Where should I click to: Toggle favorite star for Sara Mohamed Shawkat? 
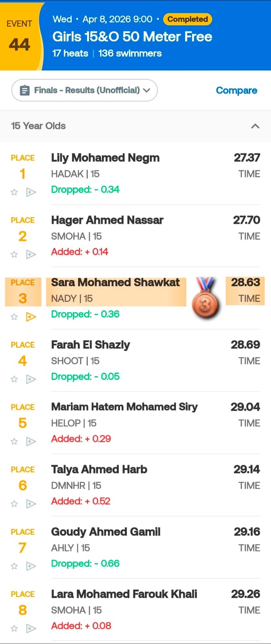(14, 317)
